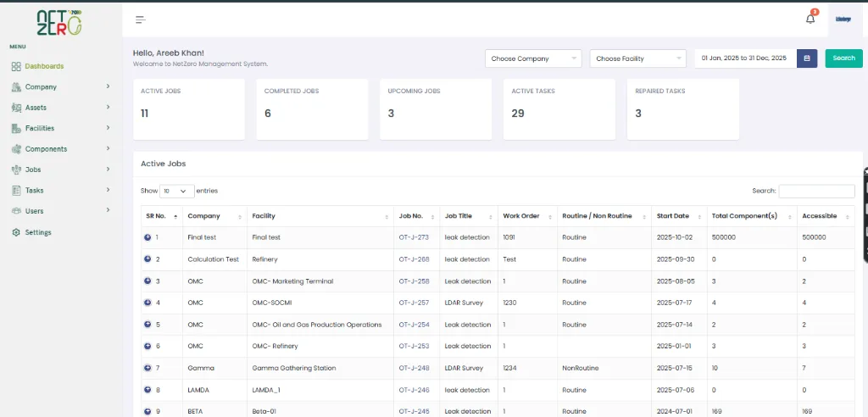Click the Completed Jobs count card
This screenshot has height=417, width=868.
tap(312, 109)
